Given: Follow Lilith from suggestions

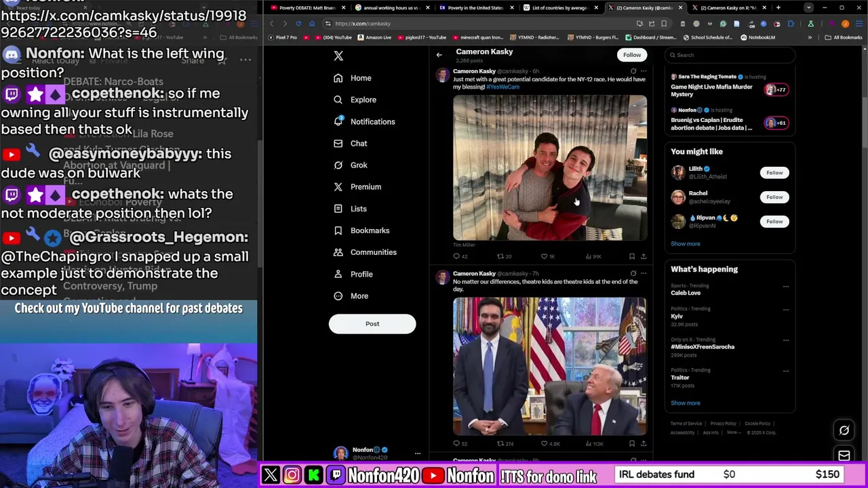Looking at the screenshot, I should tap(774, 173).
